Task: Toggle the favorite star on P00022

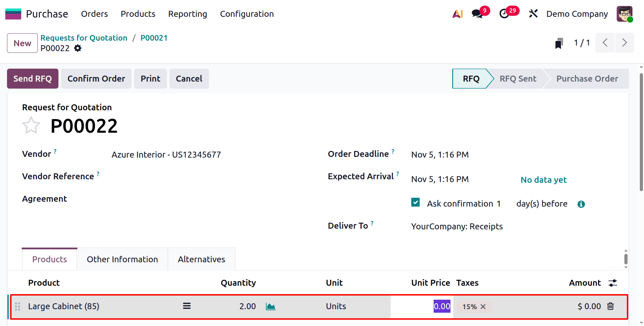Action: click(x=31, y=125)
